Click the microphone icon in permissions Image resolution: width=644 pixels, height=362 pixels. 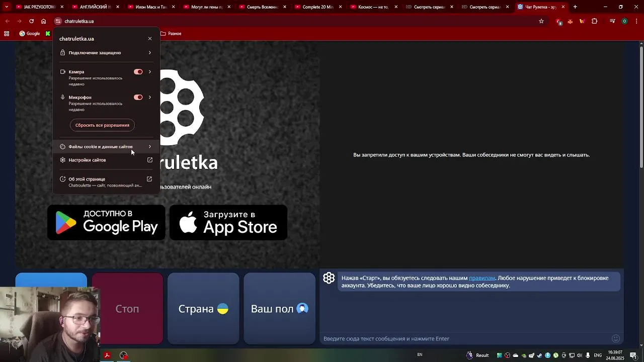[x=62, y=98]
